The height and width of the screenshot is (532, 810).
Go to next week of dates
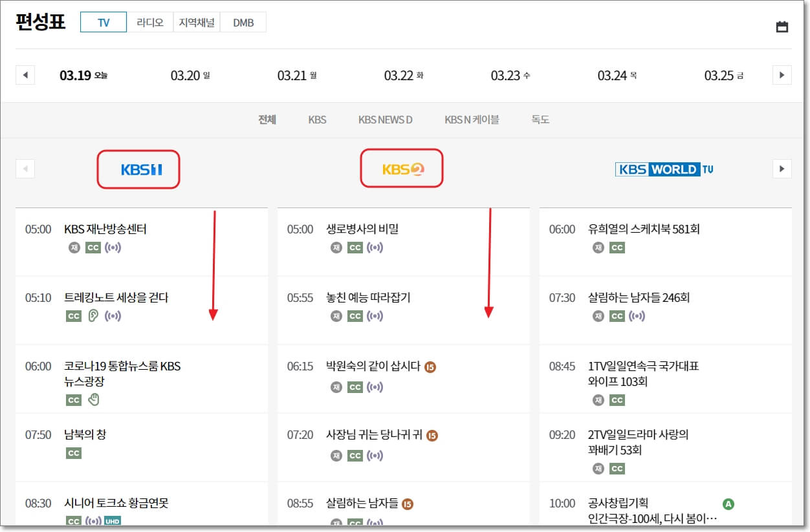pos(782,75)
